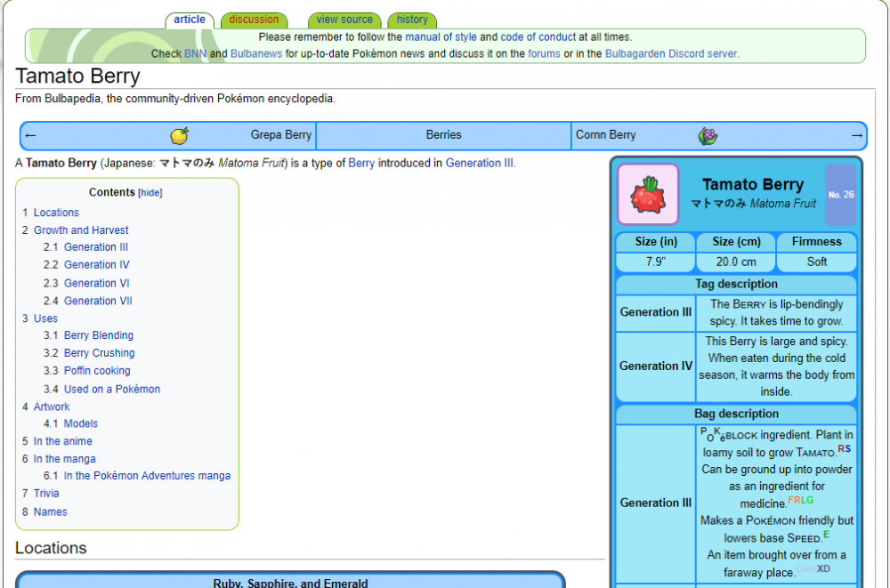
Task: Open the manual of style link
Action: pyautogui.click(x=441, y=37)
